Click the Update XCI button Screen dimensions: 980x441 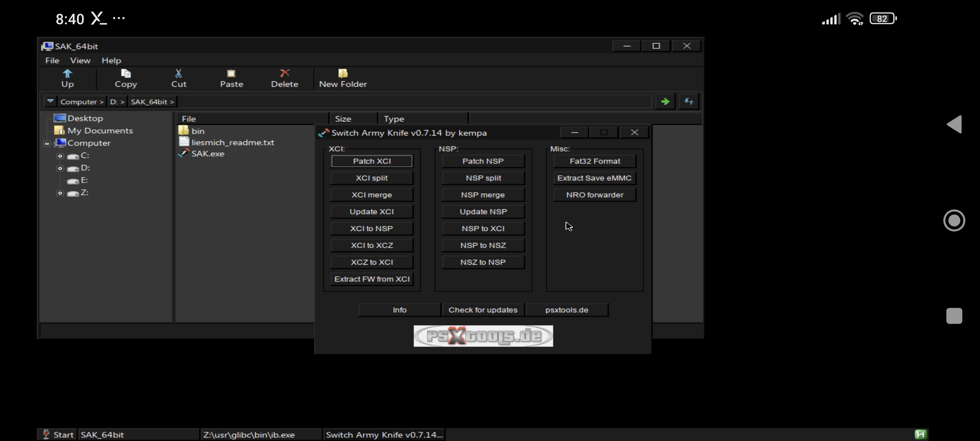[372, 211]
